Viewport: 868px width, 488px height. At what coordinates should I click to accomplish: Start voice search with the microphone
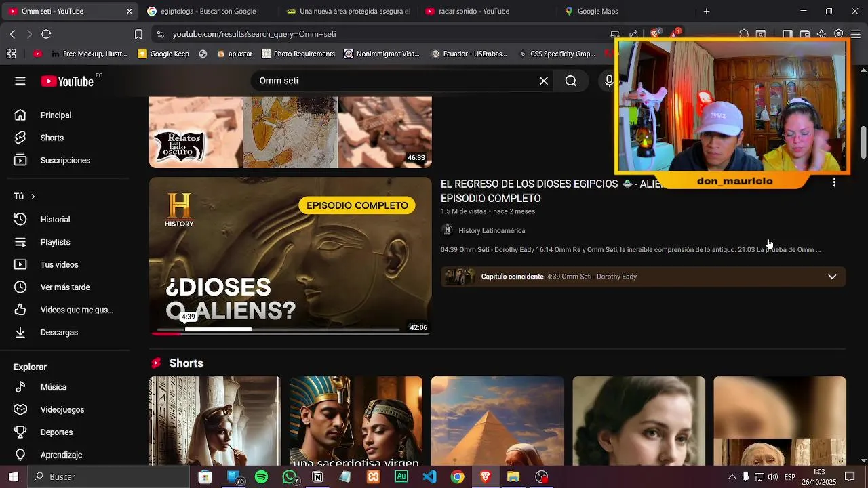[609, 81]
